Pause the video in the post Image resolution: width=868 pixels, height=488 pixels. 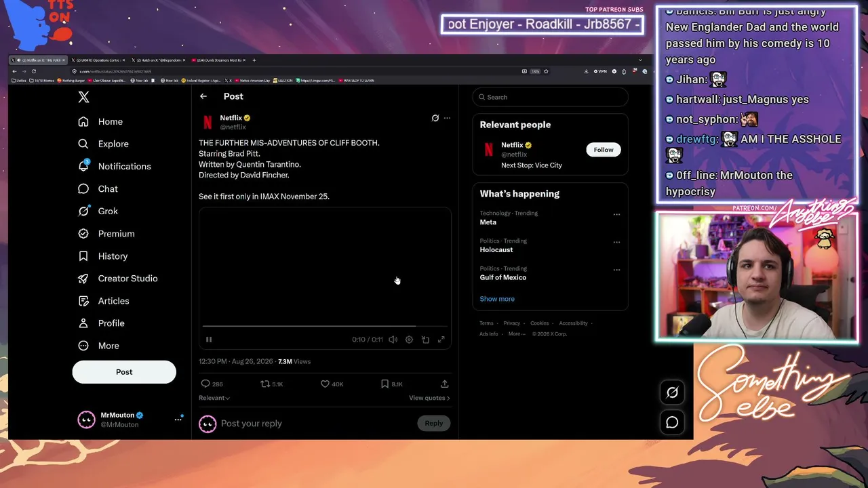pyautogui.click(x=209, y=340)
